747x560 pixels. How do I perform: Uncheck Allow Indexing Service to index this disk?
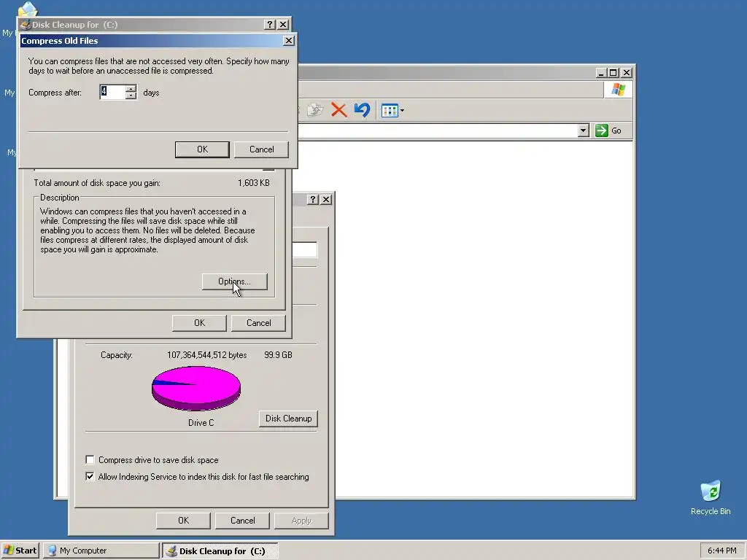[90, 476]
